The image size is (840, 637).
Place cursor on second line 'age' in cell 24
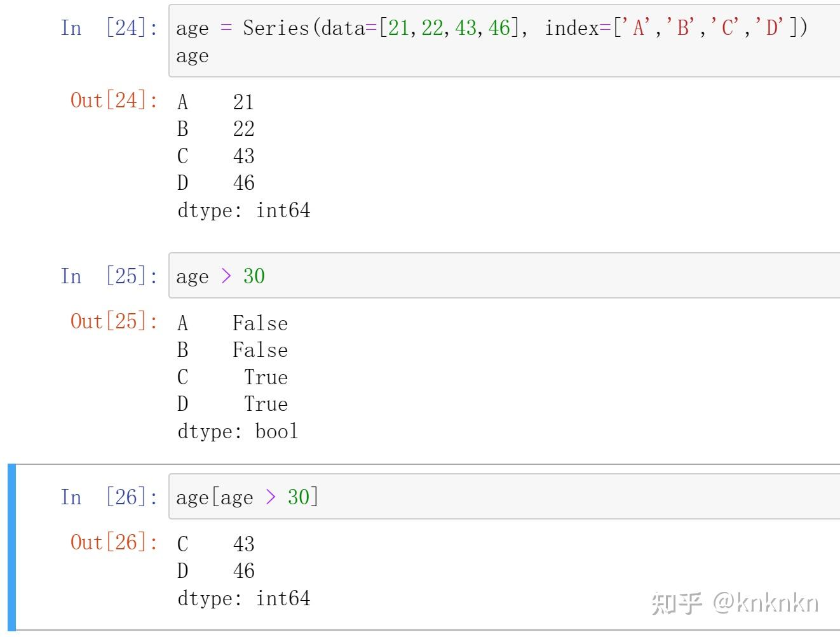pos(193,56)
